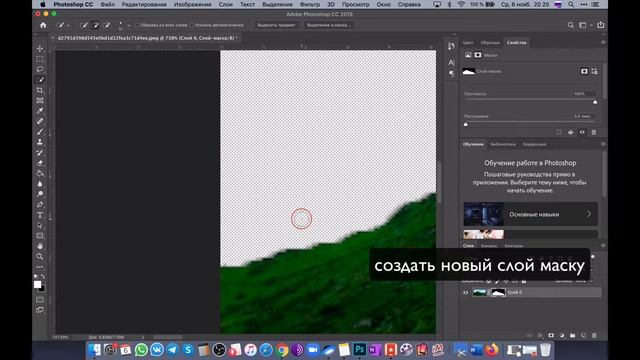Select the Eraser tool
The height and width of the screenshot is (360, 640).
(x=40, y=163)
